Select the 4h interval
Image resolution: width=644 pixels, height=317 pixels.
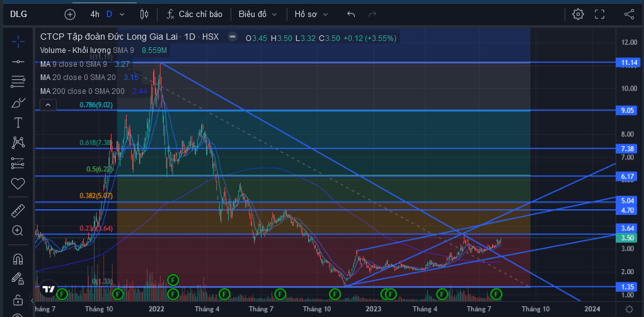(95, 14)
